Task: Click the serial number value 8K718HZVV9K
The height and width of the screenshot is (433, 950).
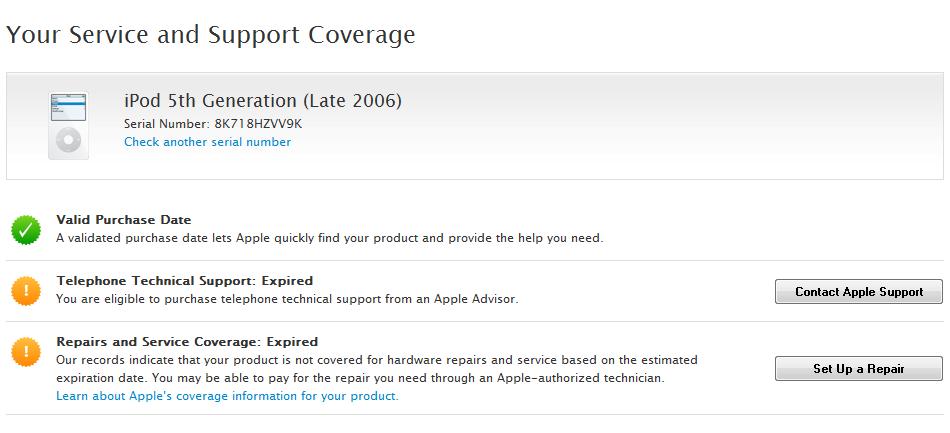Action: point(258,123)
